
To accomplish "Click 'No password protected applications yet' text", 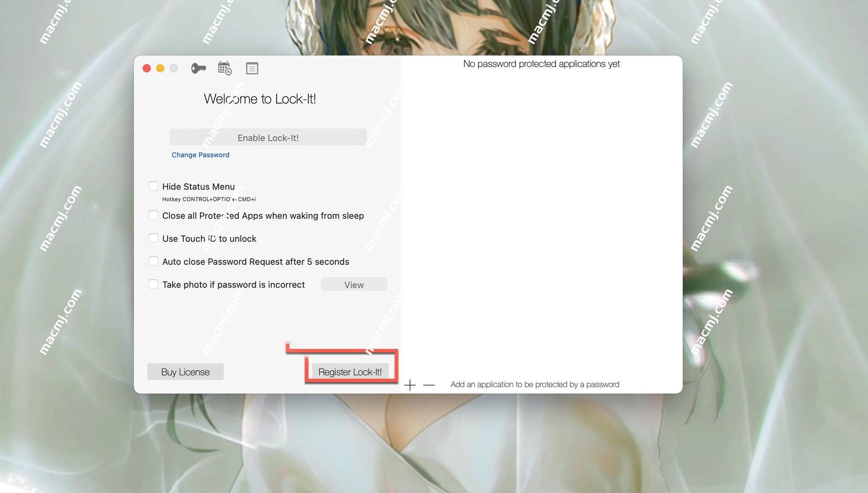I will 541,64.
